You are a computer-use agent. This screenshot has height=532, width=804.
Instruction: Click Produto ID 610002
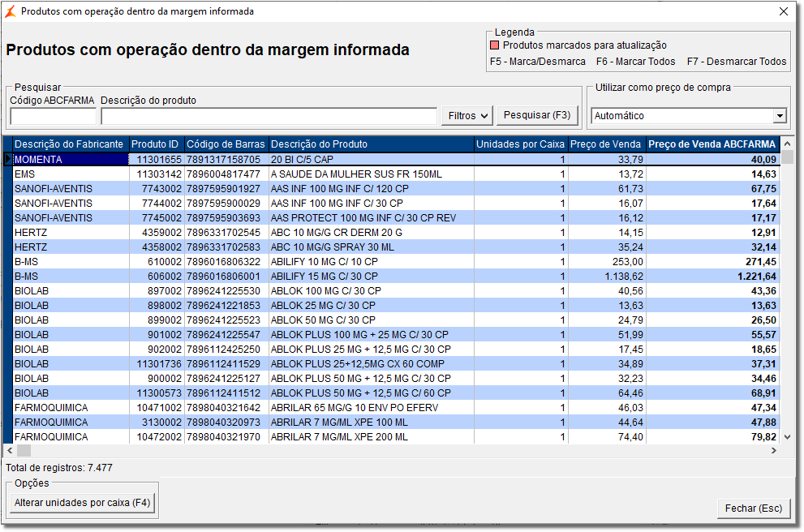[164, 262]
